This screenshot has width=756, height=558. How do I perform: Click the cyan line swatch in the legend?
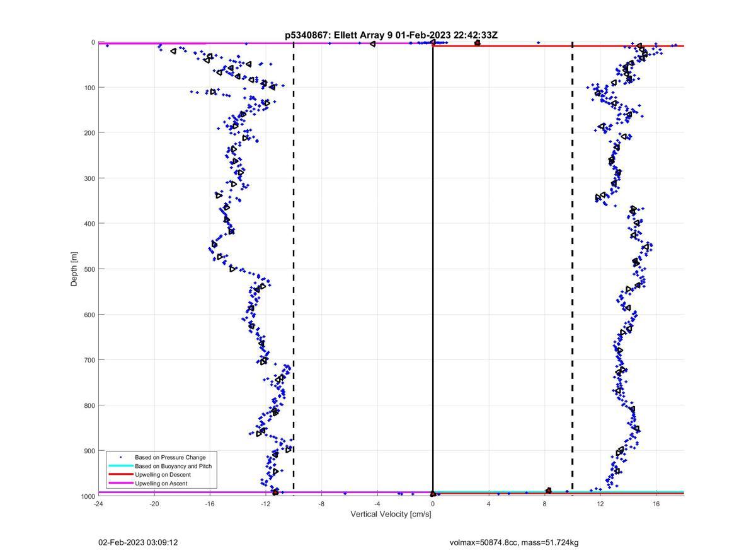point(120,466)
